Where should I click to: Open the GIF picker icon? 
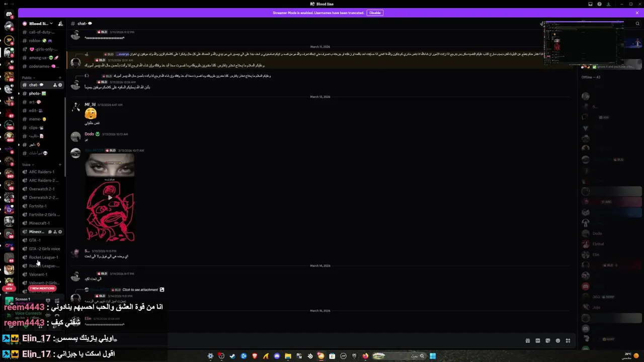click(x=538, y=341)
